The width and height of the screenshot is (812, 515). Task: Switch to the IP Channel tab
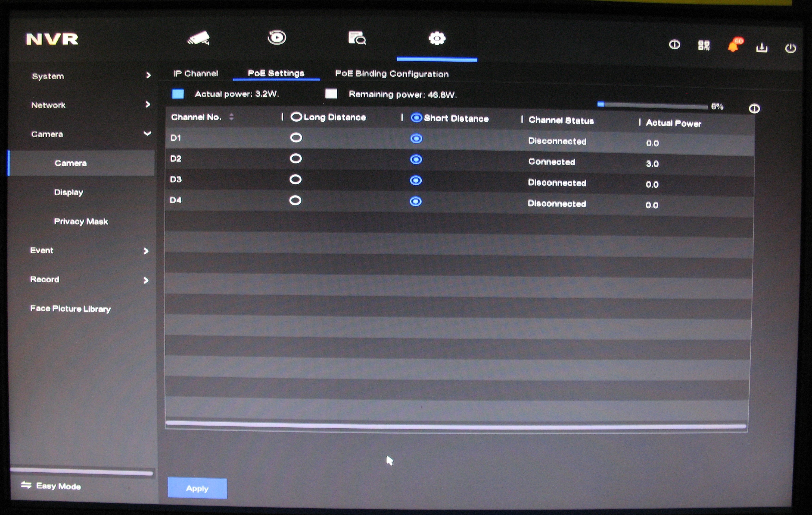click(196, 74)
